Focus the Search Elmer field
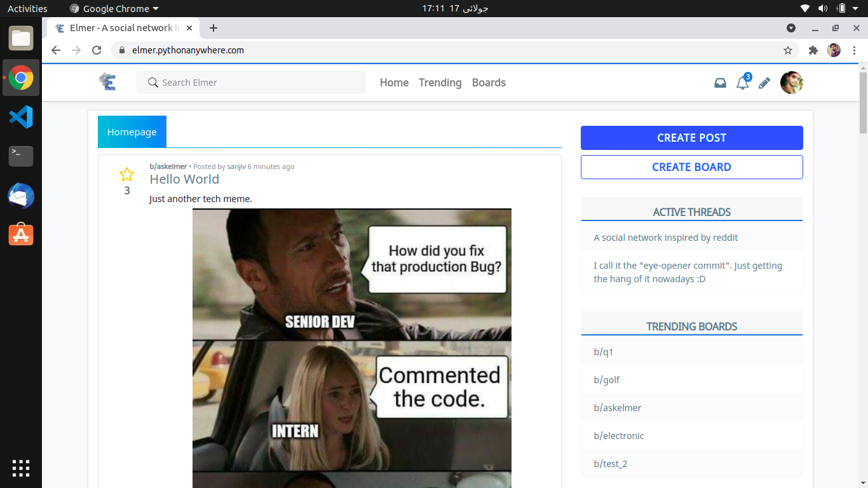 tap(251, 83)
